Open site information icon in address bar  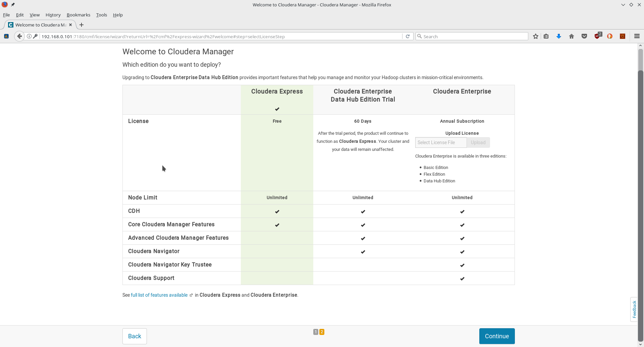click(x=29, y=36)
